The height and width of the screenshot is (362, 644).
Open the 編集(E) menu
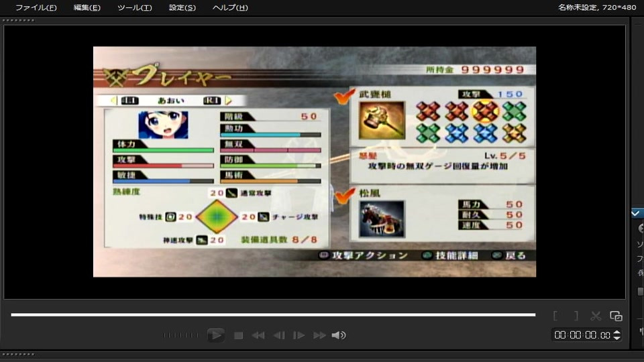[87, 7]
